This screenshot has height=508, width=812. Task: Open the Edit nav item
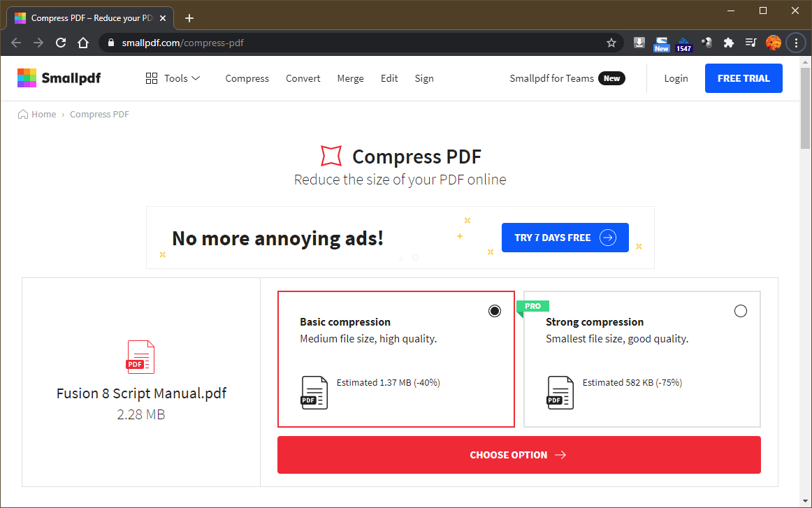(x=389, y=78)
